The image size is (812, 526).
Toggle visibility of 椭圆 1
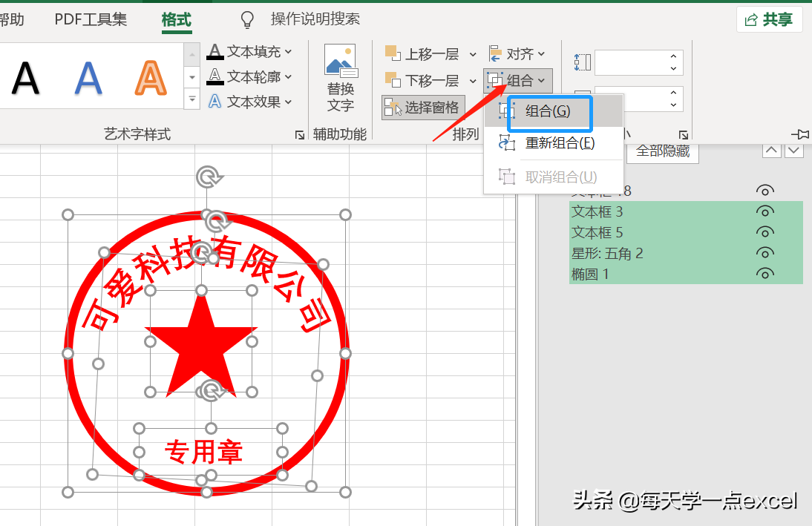(x=765, y=273)
